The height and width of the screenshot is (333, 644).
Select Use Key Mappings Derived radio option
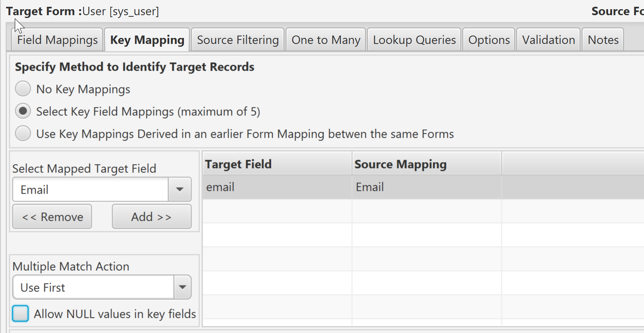(x=23, y=133)
